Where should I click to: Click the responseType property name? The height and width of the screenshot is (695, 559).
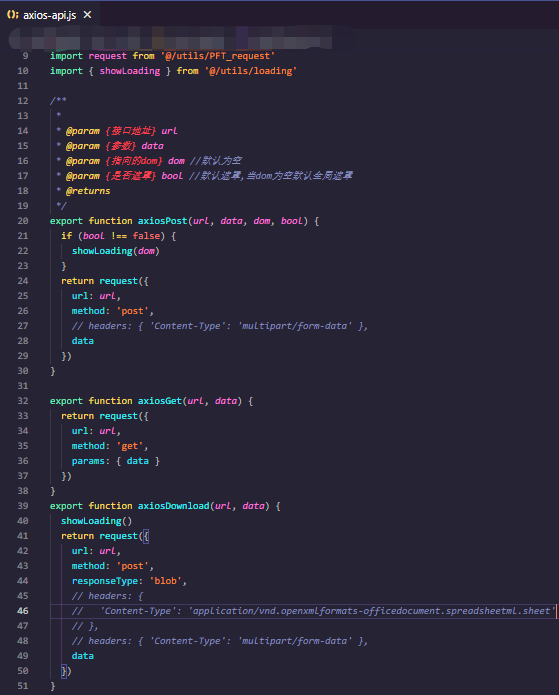tap(105, 581)
